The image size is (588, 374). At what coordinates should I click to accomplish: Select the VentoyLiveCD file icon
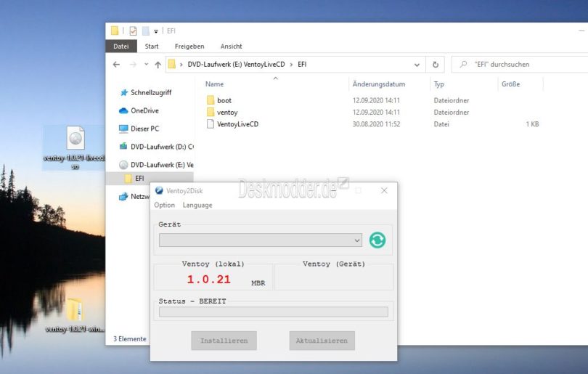pyautogui.click(x=211, y=123)
